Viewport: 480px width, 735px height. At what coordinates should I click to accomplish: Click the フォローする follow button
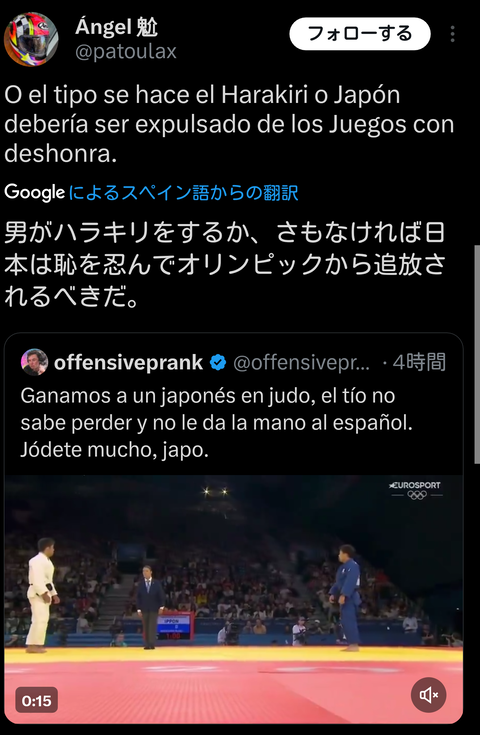tap(360, 34)
